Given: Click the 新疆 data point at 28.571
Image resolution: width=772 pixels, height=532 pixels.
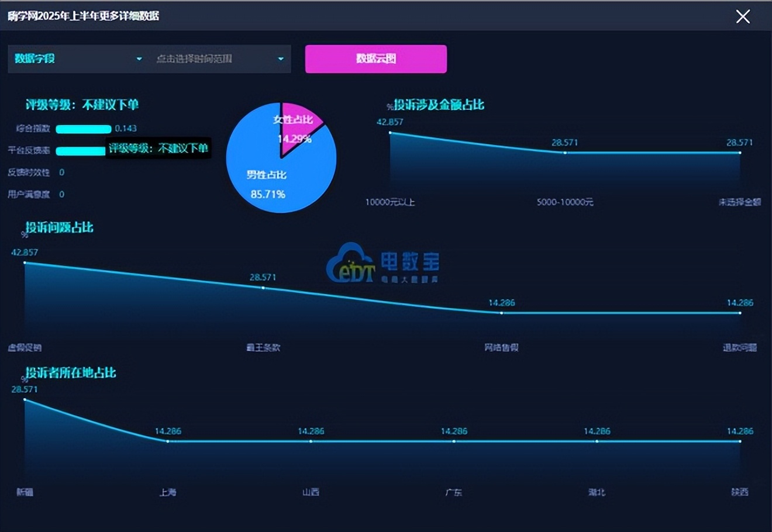Looking at the screenshot, I should [25, 399].
